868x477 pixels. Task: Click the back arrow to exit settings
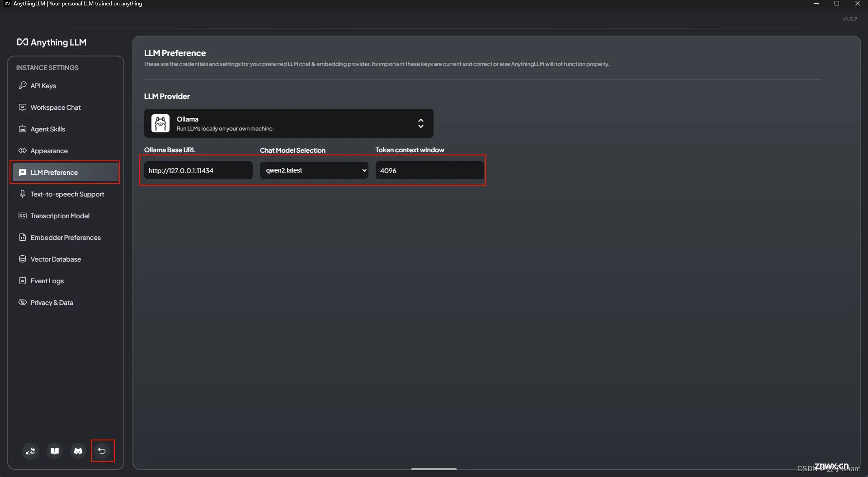coord(102,451)
